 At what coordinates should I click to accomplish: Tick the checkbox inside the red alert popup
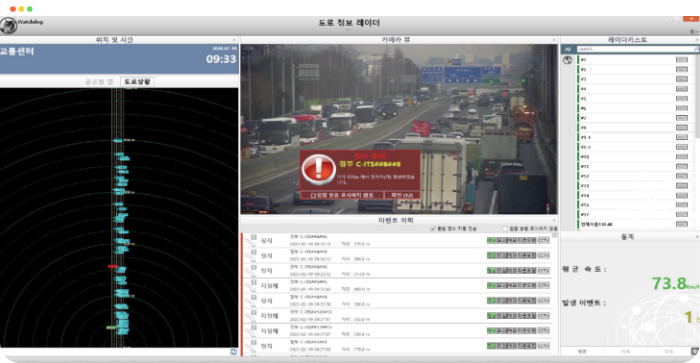tap(313, 195)
